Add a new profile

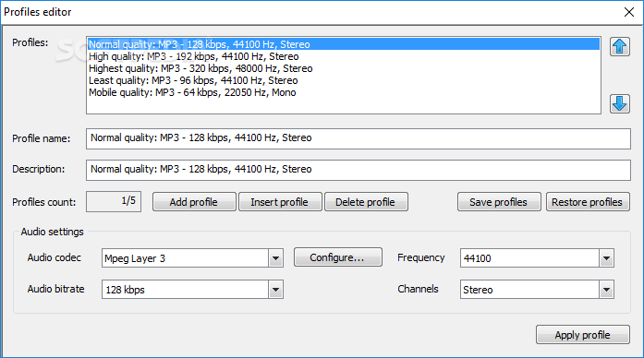click(194, 202)
